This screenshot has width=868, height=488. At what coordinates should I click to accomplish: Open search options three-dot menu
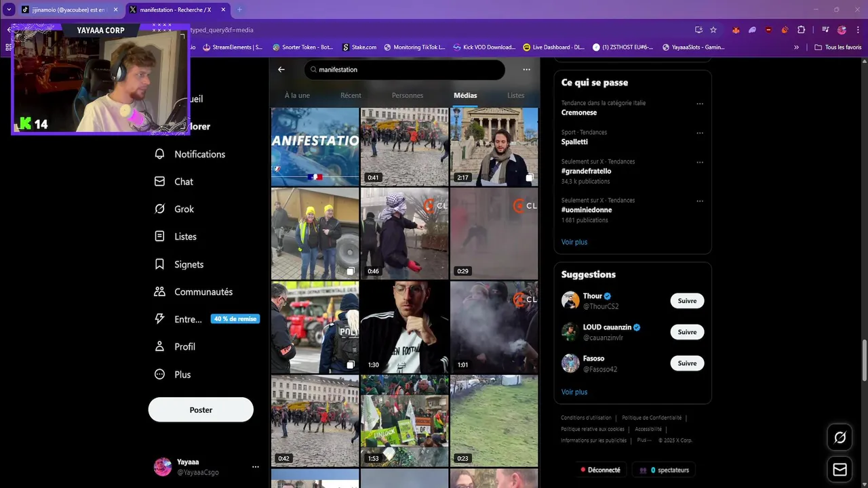point(526,69)
